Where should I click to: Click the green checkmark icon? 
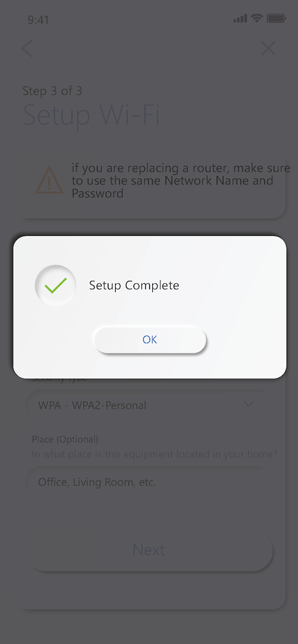pyautogui.click(x=55, y=285)
